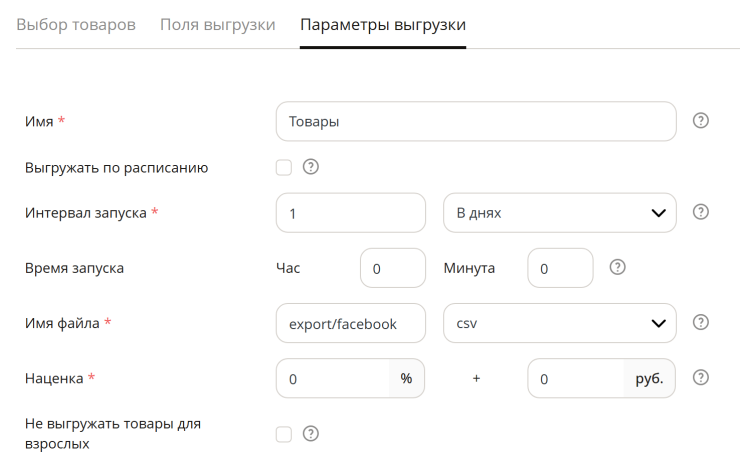Click the Не выгружать товары для взрослых label
Viewport: 740px width, 470px height.
click(113, 434)
